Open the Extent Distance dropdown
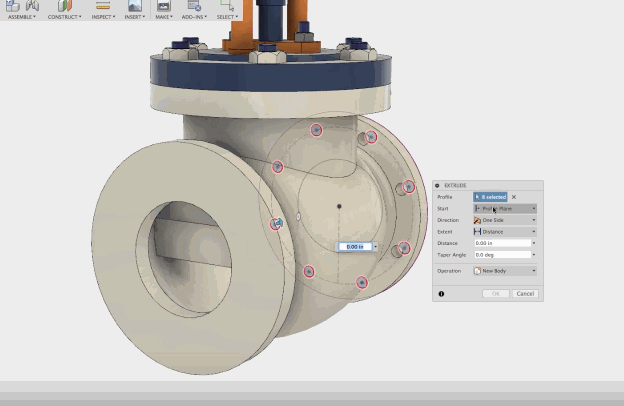The width and height of the screenshot is (624, 406). pyautogui.click(x=505, y=231)
